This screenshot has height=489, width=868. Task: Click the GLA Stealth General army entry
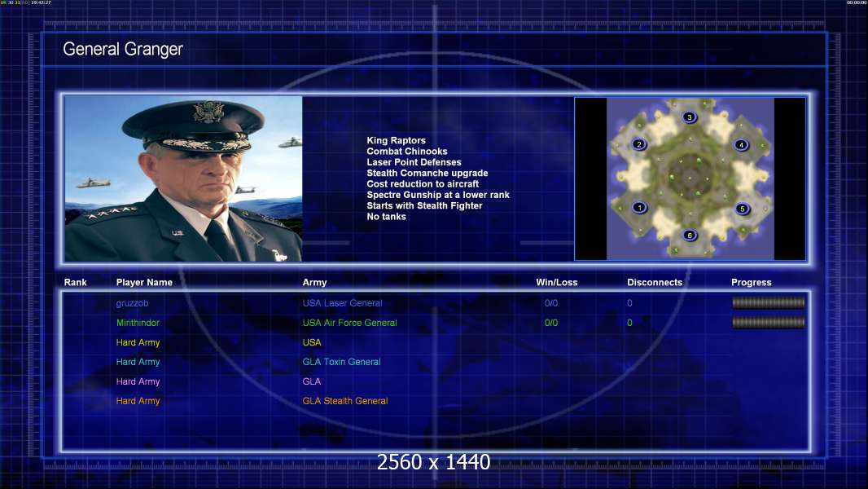tap(345, 401)
